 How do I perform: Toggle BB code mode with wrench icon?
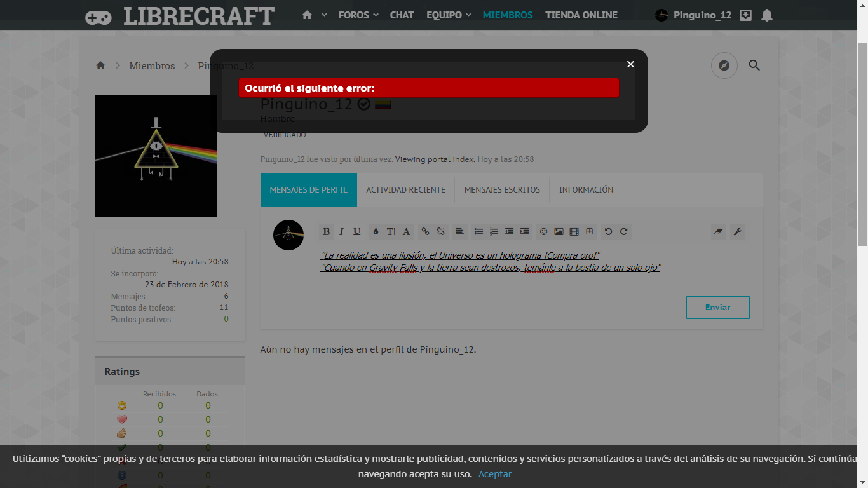(737, 232)
